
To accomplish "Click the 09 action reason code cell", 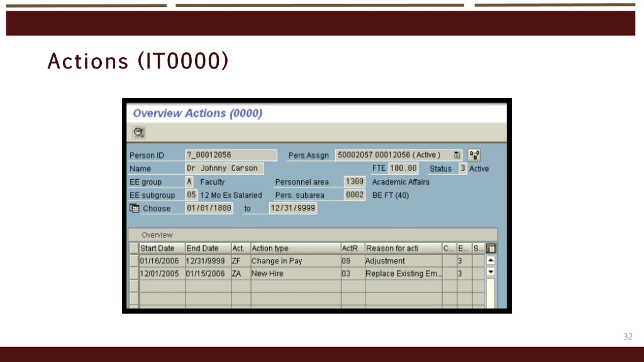I will click(x=353, y=261).
